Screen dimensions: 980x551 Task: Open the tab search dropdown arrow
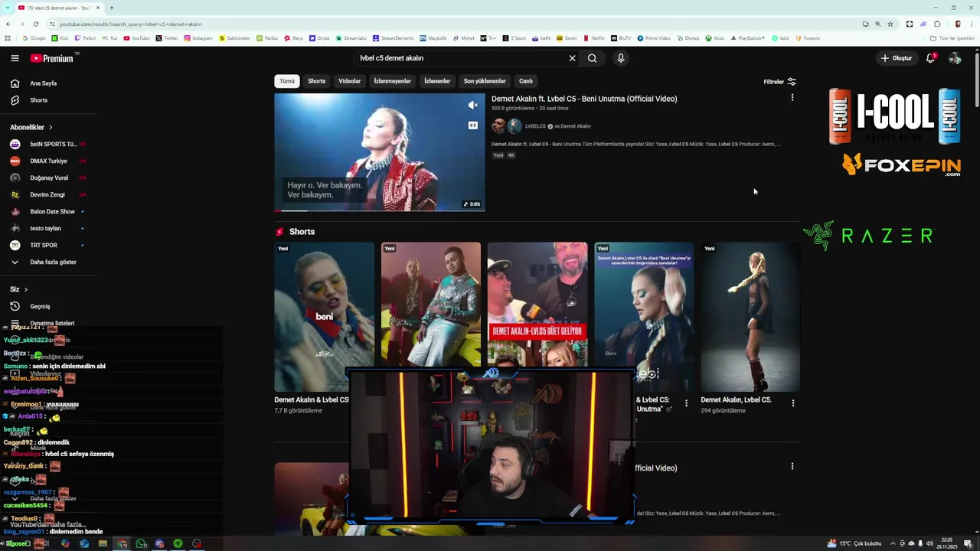tap(8, 8)
